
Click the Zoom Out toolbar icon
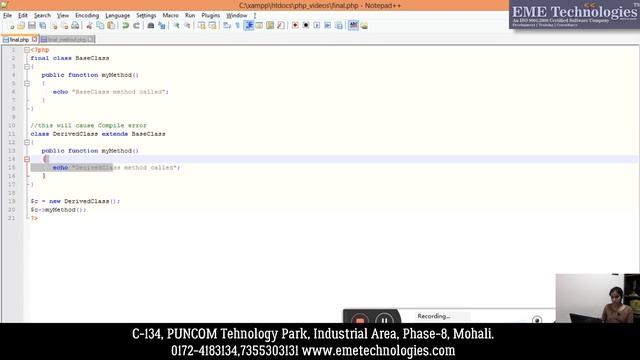pos(187,26)
